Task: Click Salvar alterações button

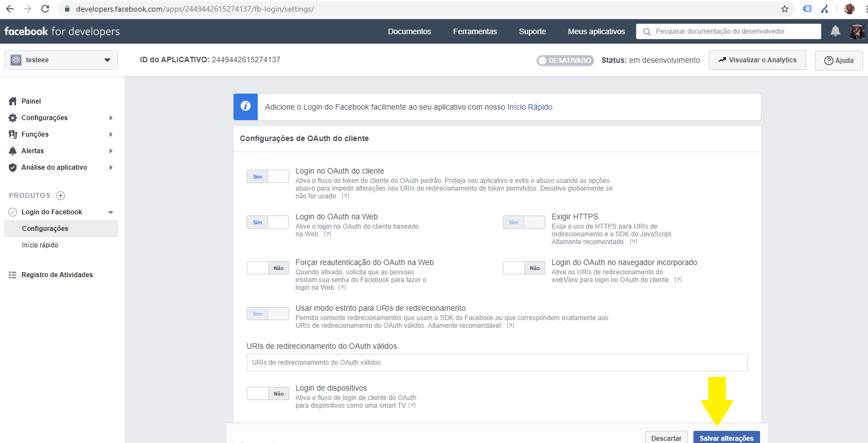Action: (x=726, y=437)
